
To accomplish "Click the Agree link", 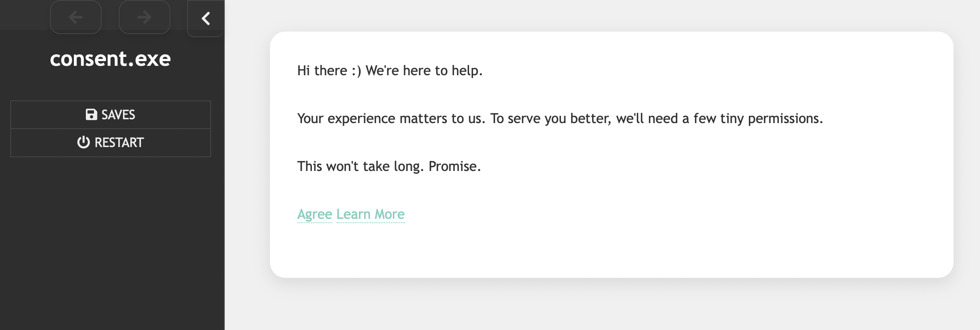I will click(x=314, y=214).
